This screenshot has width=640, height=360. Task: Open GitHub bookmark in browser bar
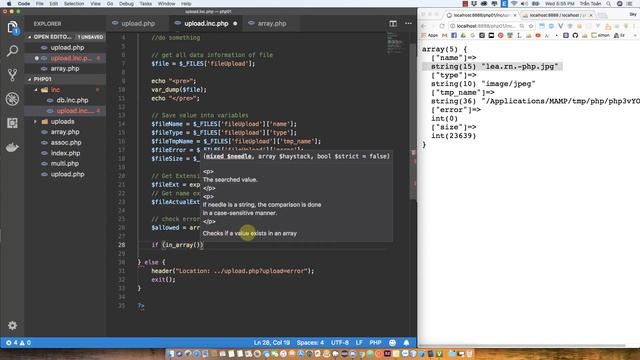[x=575, y=36]
